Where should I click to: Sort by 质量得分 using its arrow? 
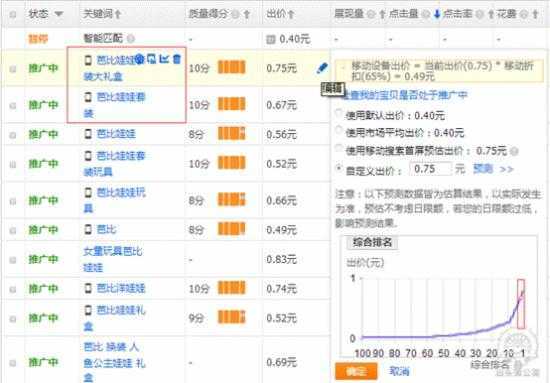[x=247, y=14]
